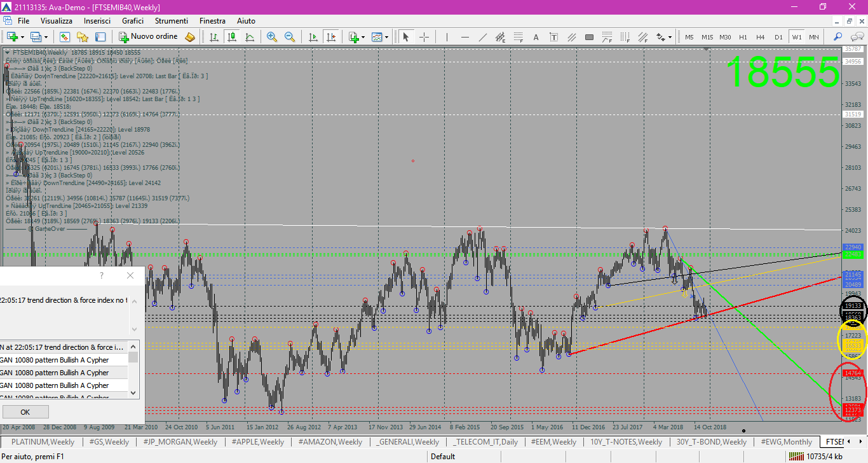
Task: Open the Market Watch window icon
Action: [x=65, y=37]
